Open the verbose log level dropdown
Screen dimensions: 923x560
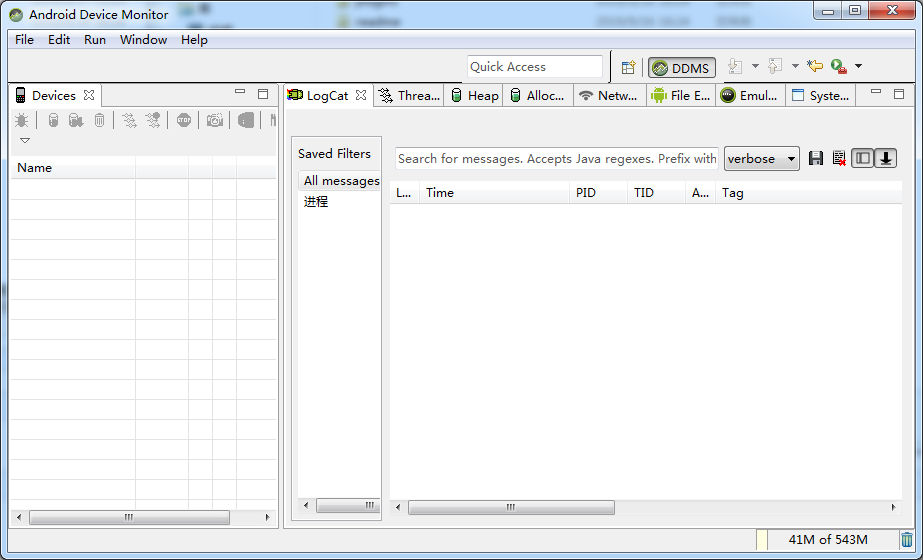pyautogui.click(x=761, y=159)
